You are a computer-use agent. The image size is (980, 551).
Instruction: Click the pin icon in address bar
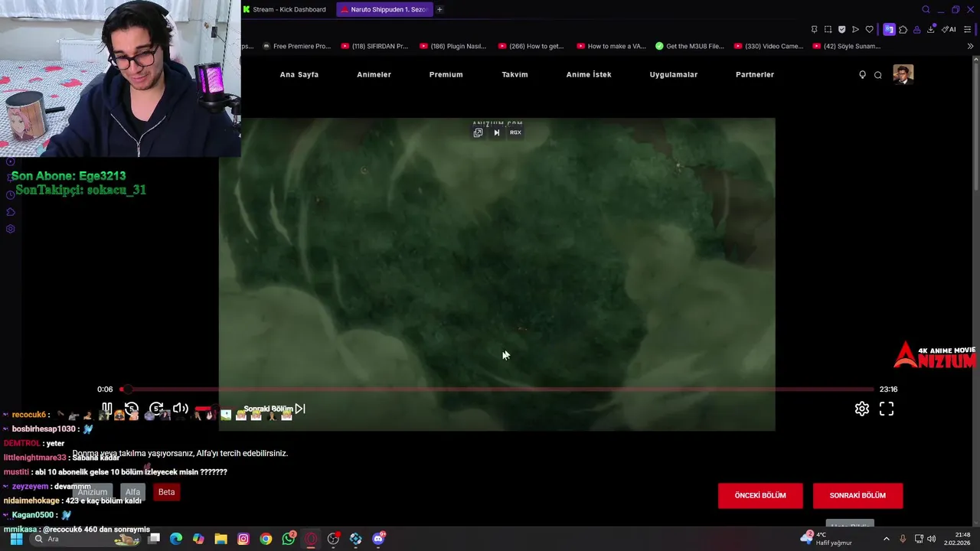(x=814, y=29)
